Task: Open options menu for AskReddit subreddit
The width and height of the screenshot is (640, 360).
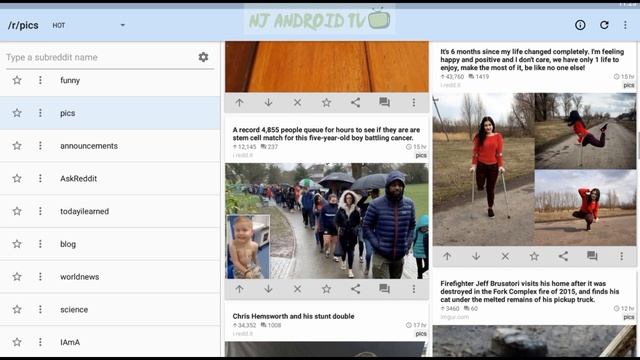Action: [x=40, y=178]
